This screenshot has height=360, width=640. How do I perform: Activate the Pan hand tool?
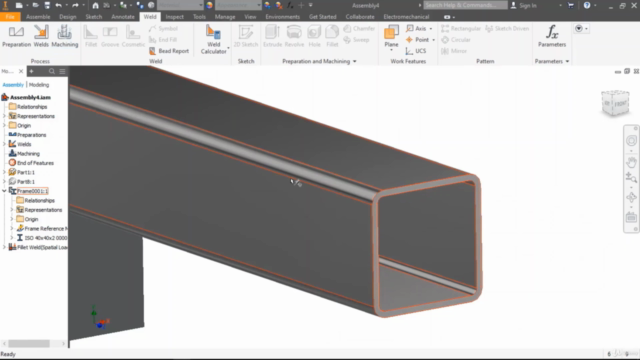631,162
